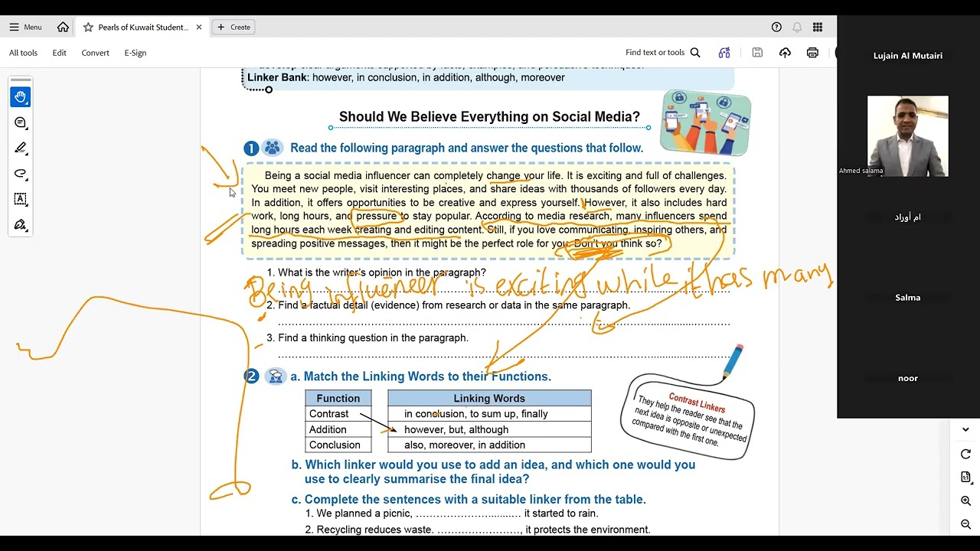Open the page display options icon
The height and width of the screenshot is (551, 980).
[x=965, y=478]
